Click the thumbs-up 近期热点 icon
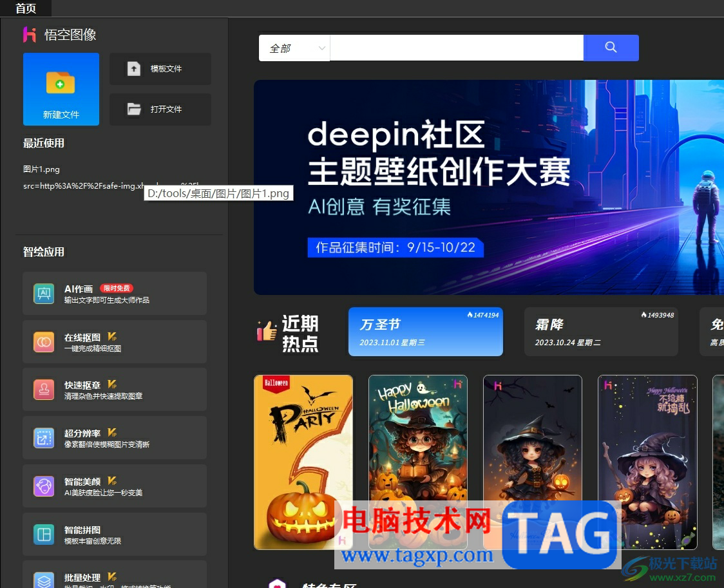Screen dimensions: 724x588 [x=267, y=332]
